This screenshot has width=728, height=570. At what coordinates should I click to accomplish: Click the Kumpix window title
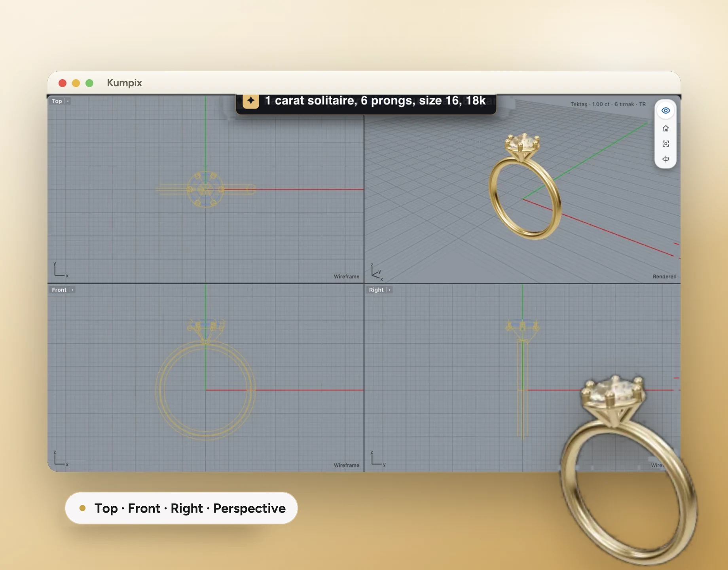coord(124,83)
